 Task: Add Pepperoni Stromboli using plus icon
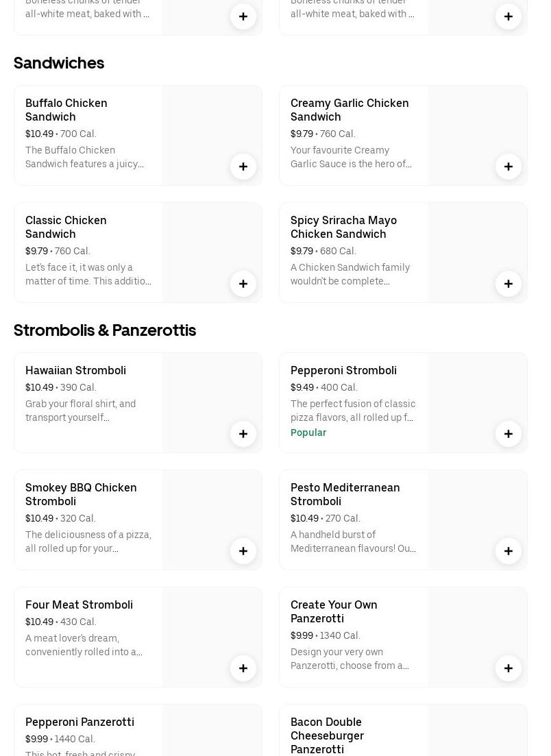[x=509, y=434]
